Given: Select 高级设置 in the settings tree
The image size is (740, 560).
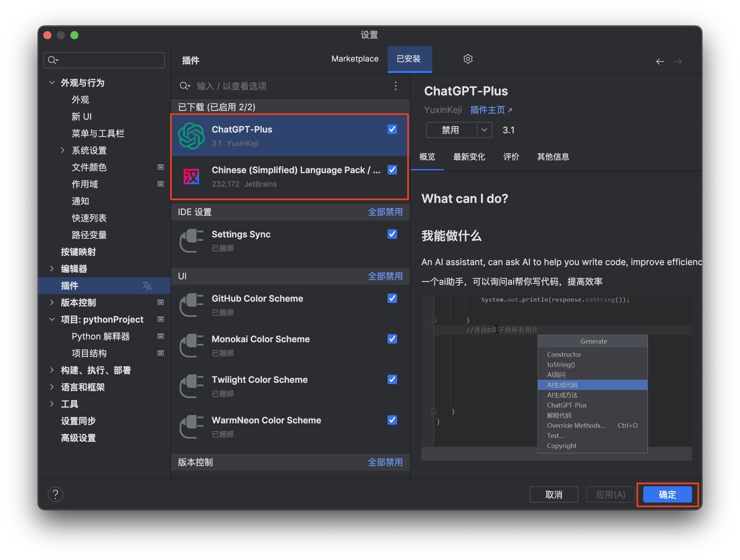Looking at the screenshot, I should pyautogui.click(x=78, y=438).
